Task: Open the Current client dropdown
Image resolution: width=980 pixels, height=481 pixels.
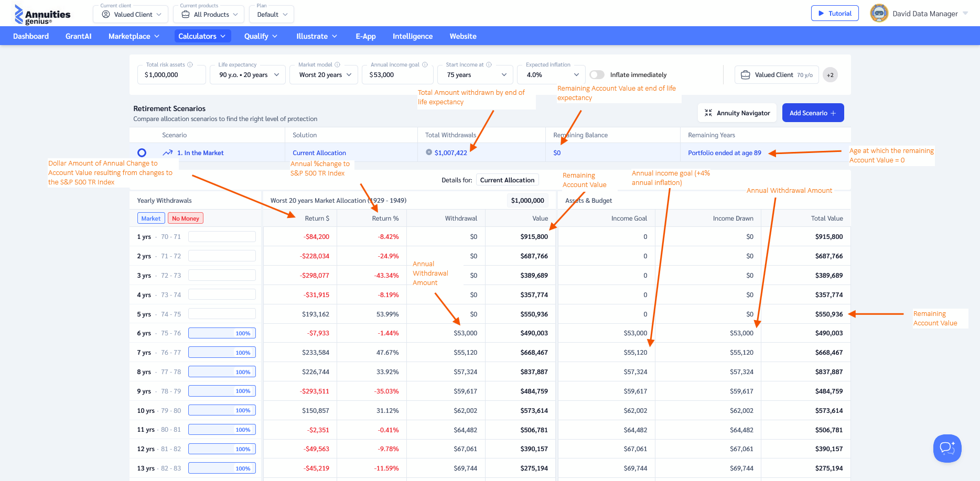Action: tap(131, 14)
